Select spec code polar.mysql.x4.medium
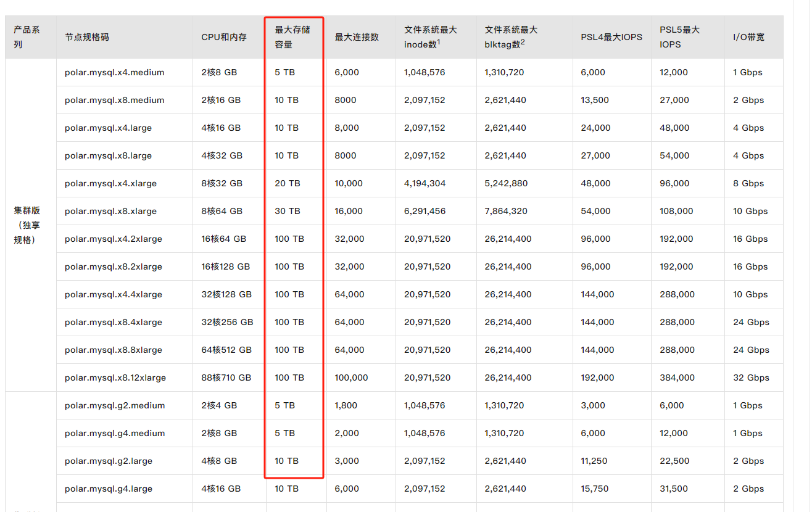Image resolution: width=812 pixels, height=512 pixels. tap(114, 72)
